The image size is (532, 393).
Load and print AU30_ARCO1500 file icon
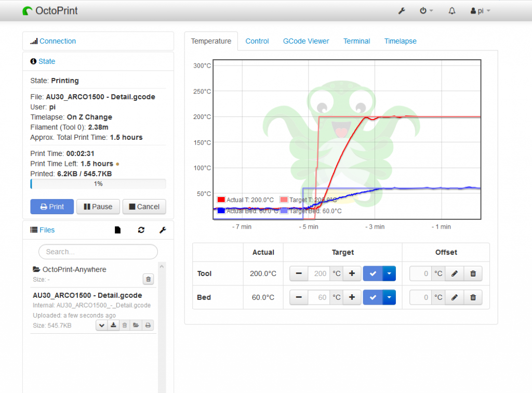pyautogui.click(x=148, y=325)
